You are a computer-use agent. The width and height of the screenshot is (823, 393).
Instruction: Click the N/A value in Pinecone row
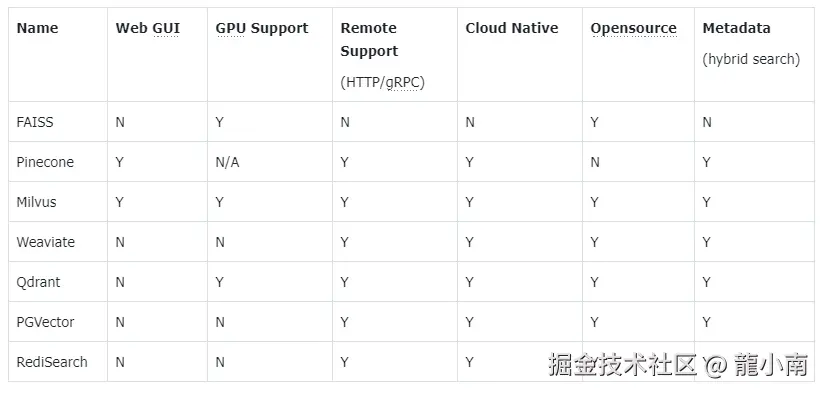(227, 162)
